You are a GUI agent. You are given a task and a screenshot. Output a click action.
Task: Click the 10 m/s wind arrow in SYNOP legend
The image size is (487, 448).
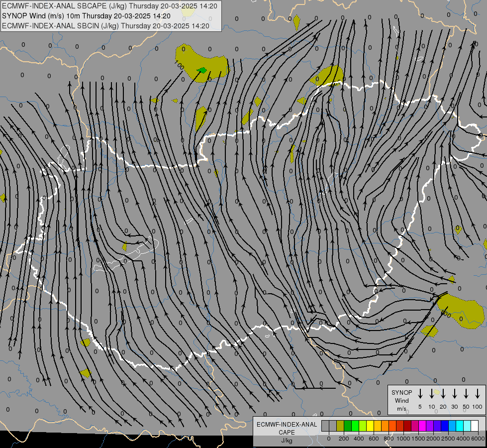431,393
